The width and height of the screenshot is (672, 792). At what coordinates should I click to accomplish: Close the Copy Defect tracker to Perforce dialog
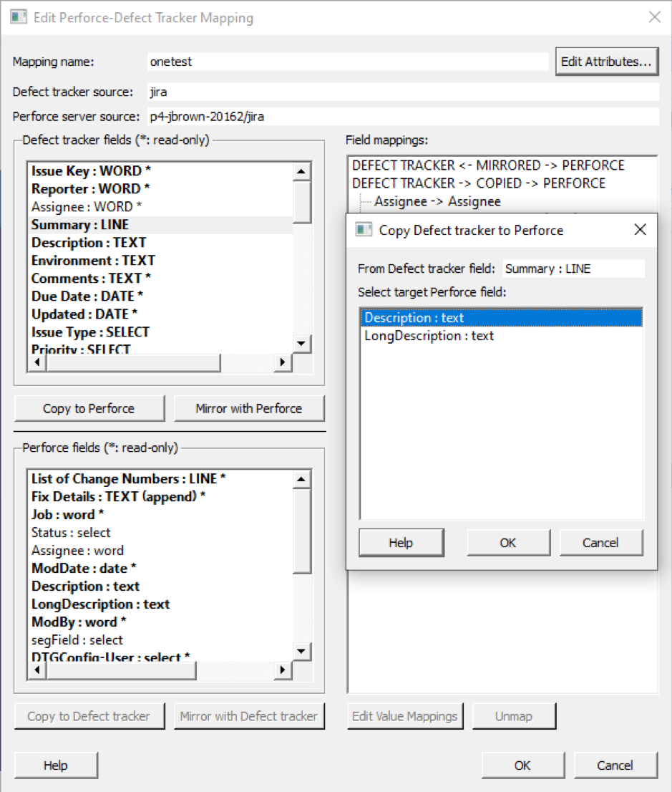pos(640,230)
